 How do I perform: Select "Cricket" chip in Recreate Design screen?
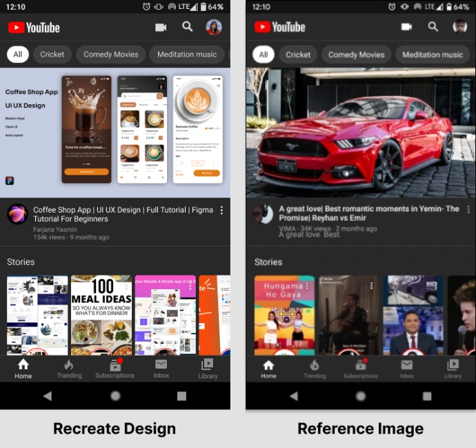52,54
